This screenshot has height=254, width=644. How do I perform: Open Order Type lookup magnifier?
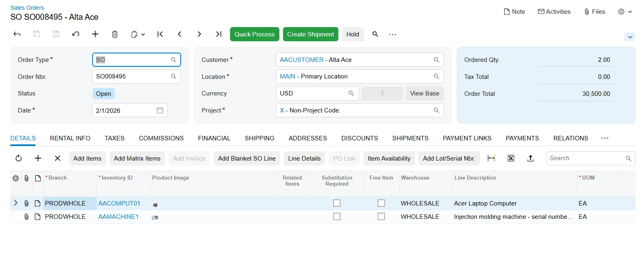(173, 60)
